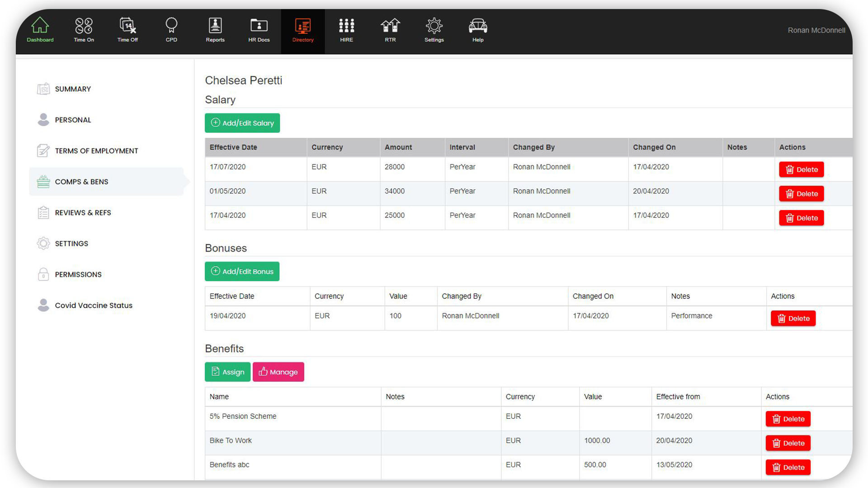Open the HR Docs folder icon
The image size is (868, 488).
(259, 25)
